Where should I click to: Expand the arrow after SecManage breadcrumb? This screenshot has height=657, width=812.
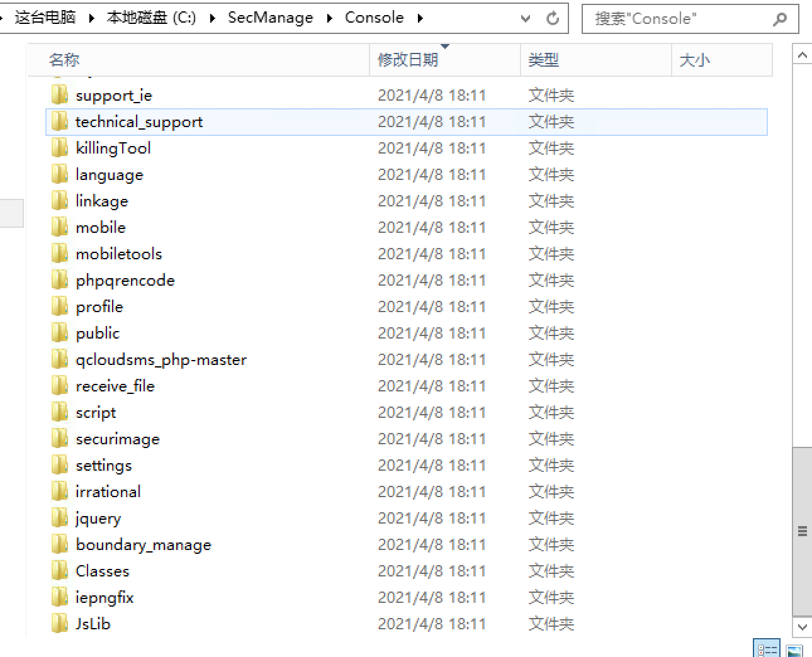(x=329, y=18)
